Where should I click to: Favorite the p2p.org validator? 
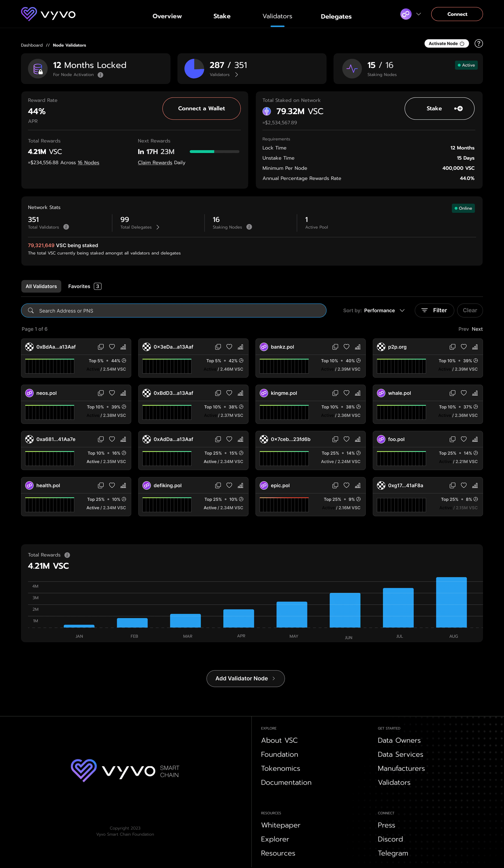point(464,347)
